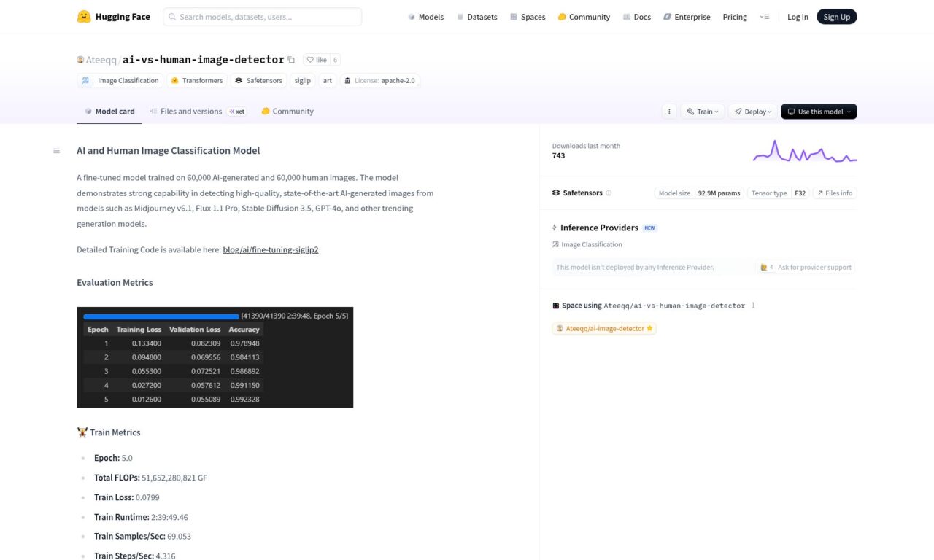Focus the search models input field
Viewport: 934px width, 560px height.
click(x=262, y=17)
